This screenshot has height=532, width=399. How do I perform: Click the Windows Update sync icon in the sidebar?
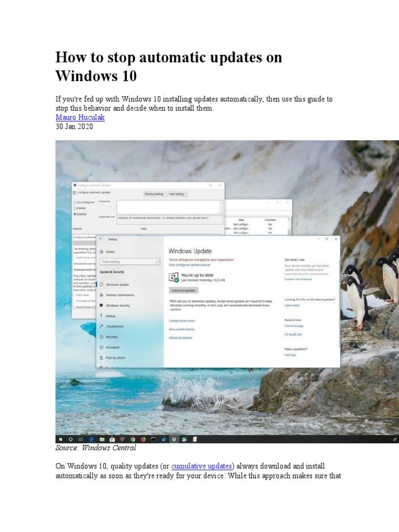coord(101,285)
